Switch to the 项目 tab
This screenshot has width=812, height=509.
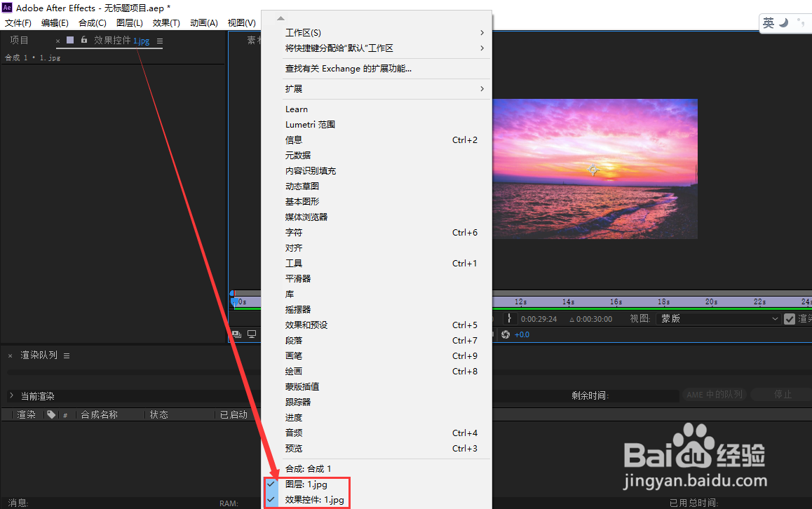tap(19, 39)
